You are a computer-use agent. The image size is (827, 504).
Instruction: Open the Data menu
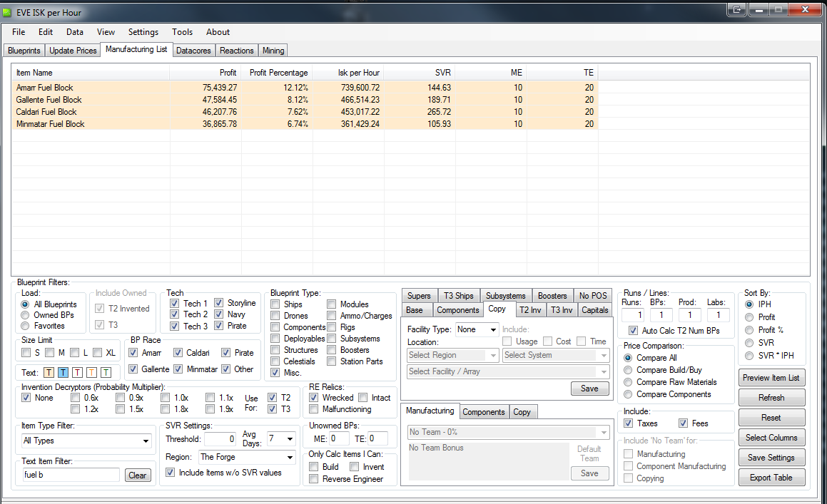point(74,32)
